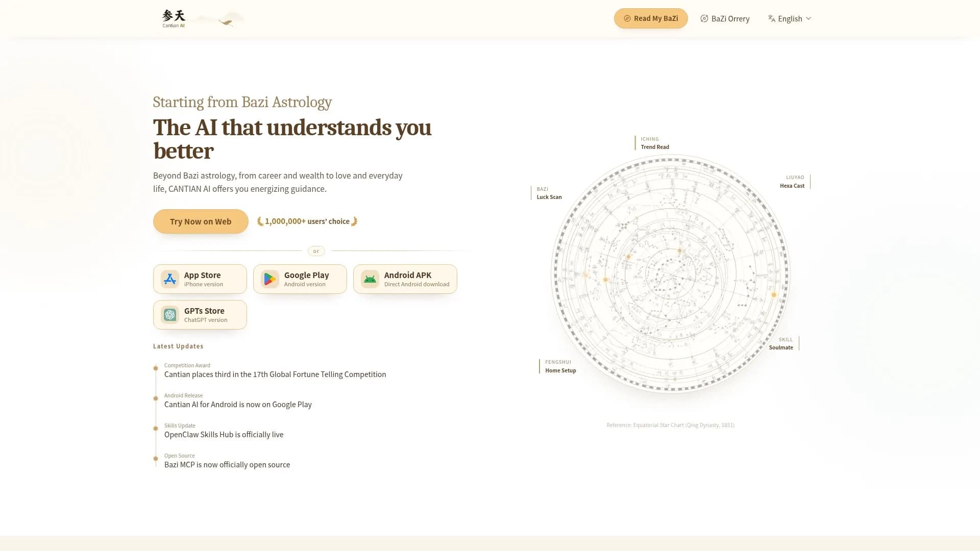The width and height of the screenshot is (980, 551).
Task: Click the Google Play triangle icon
Action: (x=270, y=279)
